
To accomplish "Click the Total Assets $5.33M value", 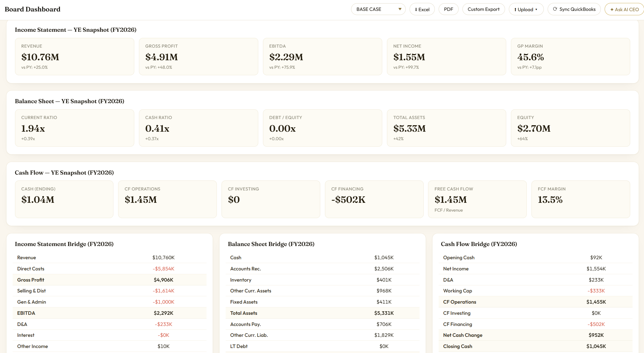I will [410, 128].
